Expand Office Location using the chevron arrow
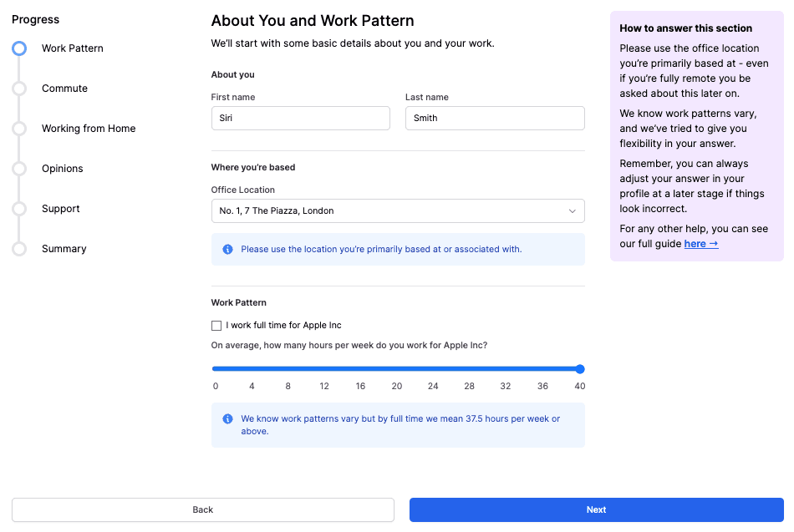The height and width of the screenshot is (532, 794). click(573, 211)
